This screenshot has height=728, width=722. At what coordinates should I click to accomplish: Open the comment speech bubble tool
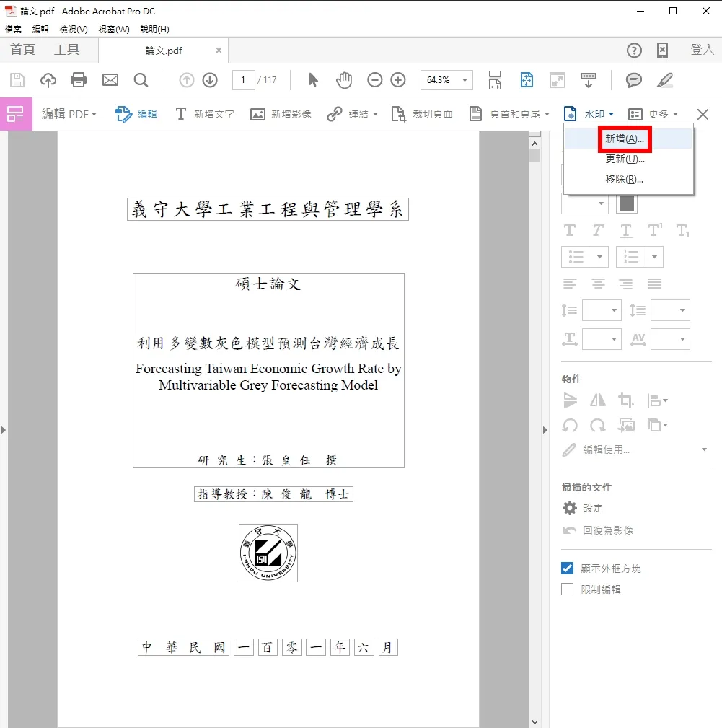point(634,80)
